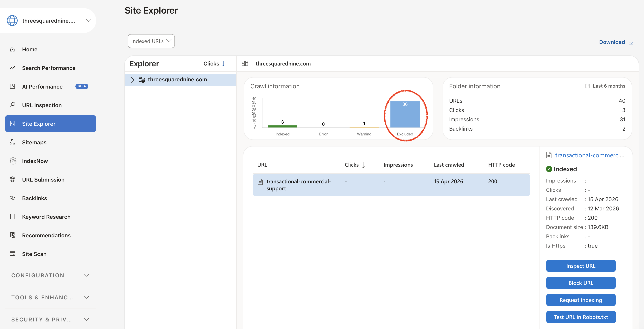Click the Request indexing button
The image size is (644, 329).
coord(581,300)
